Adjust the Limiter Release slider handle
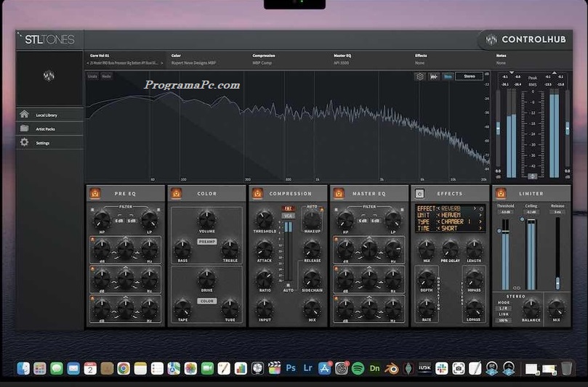This screenshot has height=387, width=588. coord(557,282)
